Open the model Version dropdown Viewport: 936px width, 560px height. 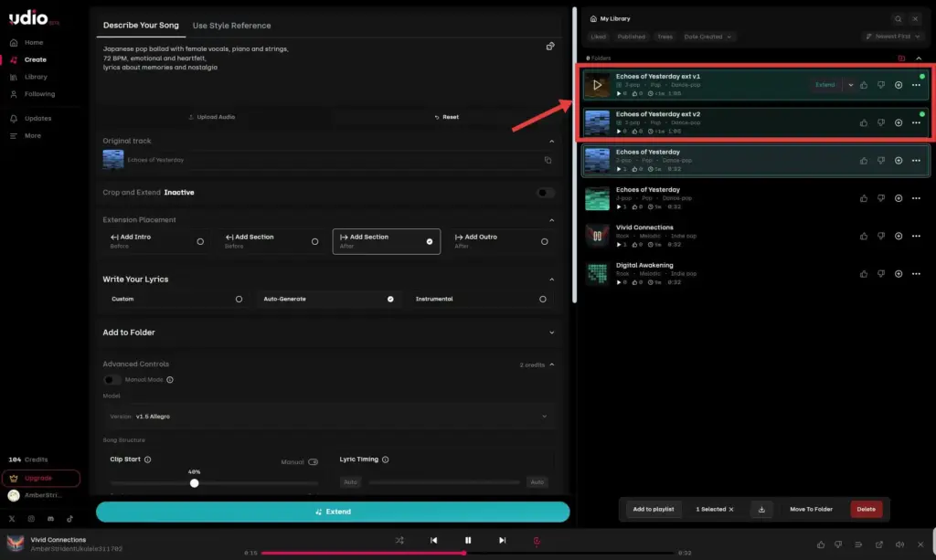click(x=329, y=417)
